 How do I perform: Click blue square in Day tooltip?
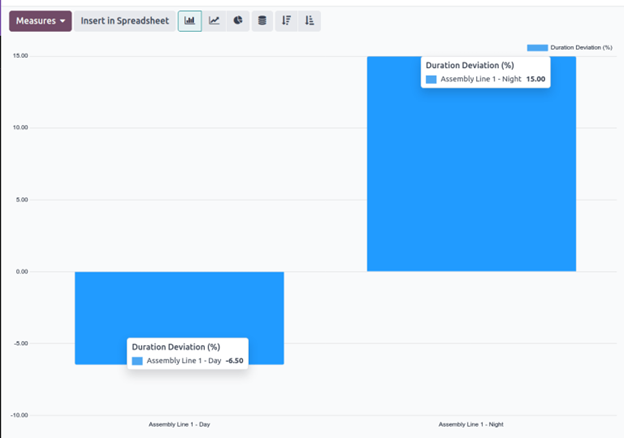(x=137, y=360)
